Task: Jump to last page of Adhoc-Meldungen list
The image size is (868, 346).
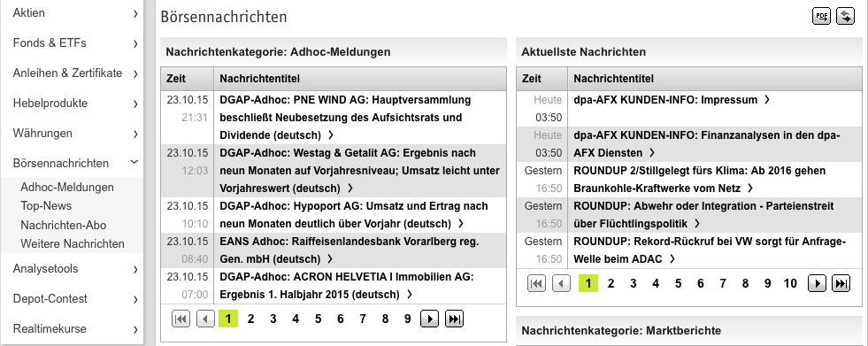Action: pyautogui.click(x=454, y=319)
